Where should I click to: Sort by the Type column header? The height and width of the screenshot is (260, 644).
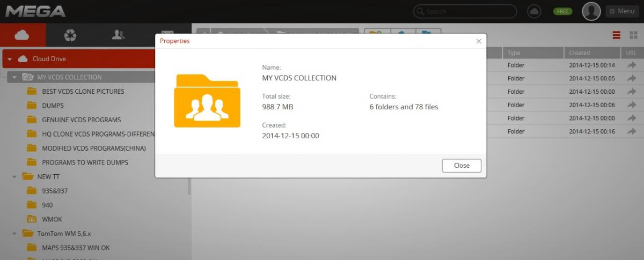(x=533, y=53)
